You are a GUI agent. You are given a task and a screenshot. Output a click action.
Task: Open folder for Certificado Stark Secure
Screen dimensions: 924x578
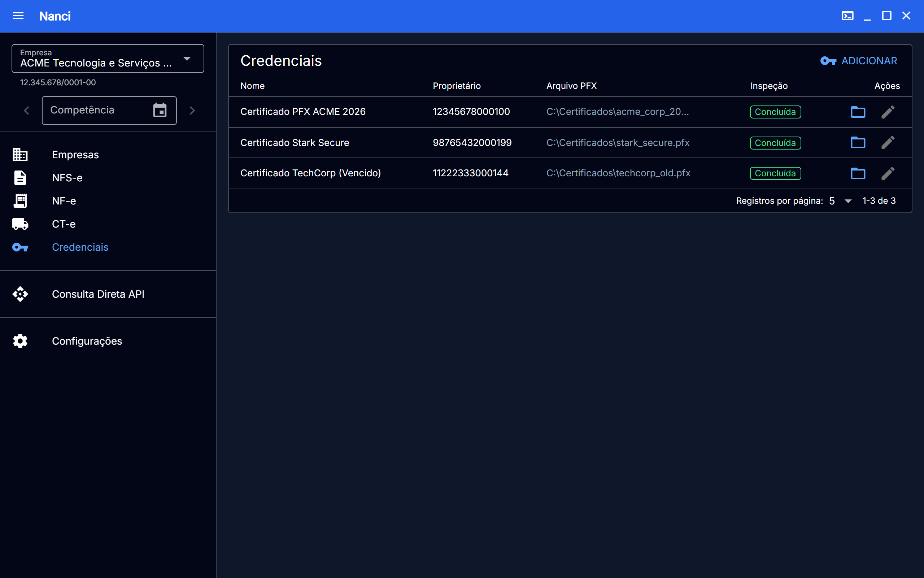point(858,143)
